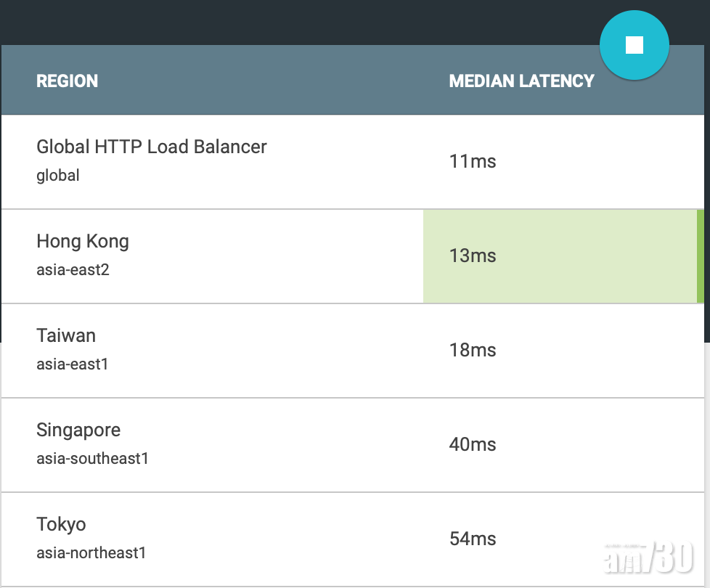Viewport: 710px width, 588px height.
Task: Select the Singapore region name
Action: tap(78, 430)
